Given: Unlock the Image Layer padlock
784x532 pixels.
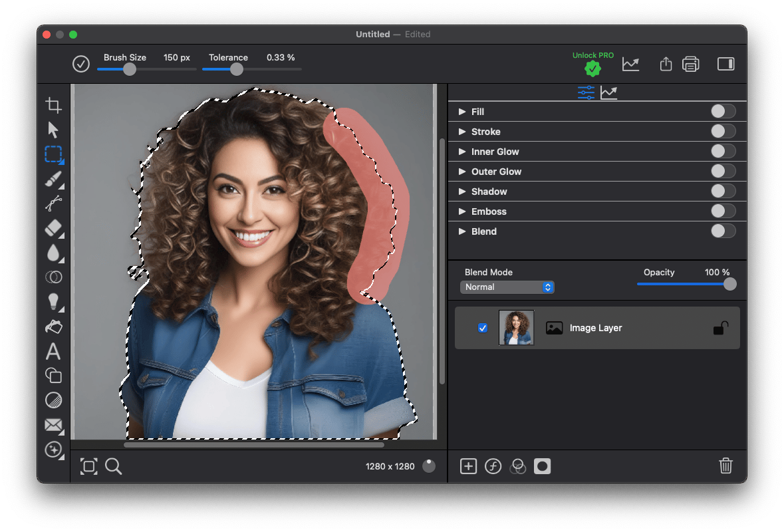Looking at the screenshot, I should click(x=721, y=328).
